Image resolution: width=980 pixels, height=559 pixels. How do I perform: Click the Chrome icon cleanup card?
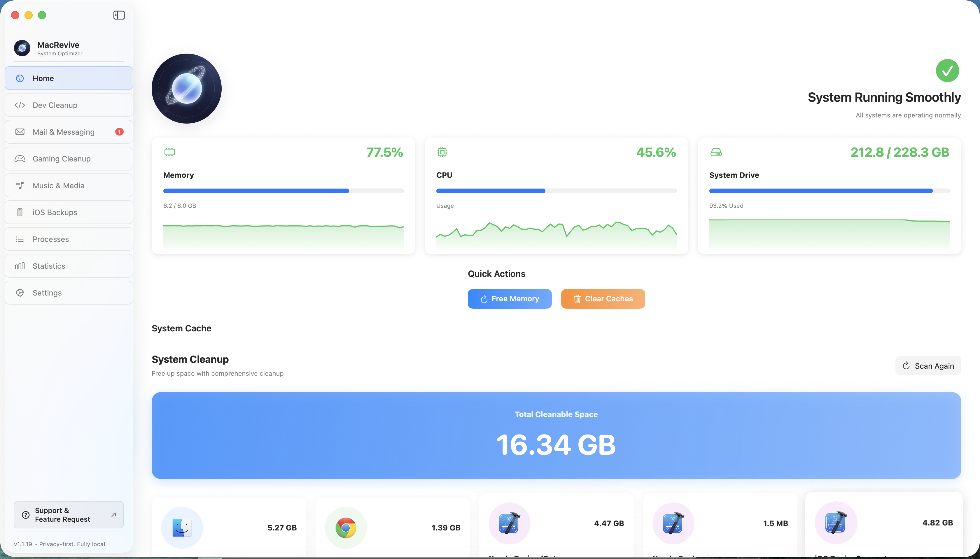pos(345,528)
